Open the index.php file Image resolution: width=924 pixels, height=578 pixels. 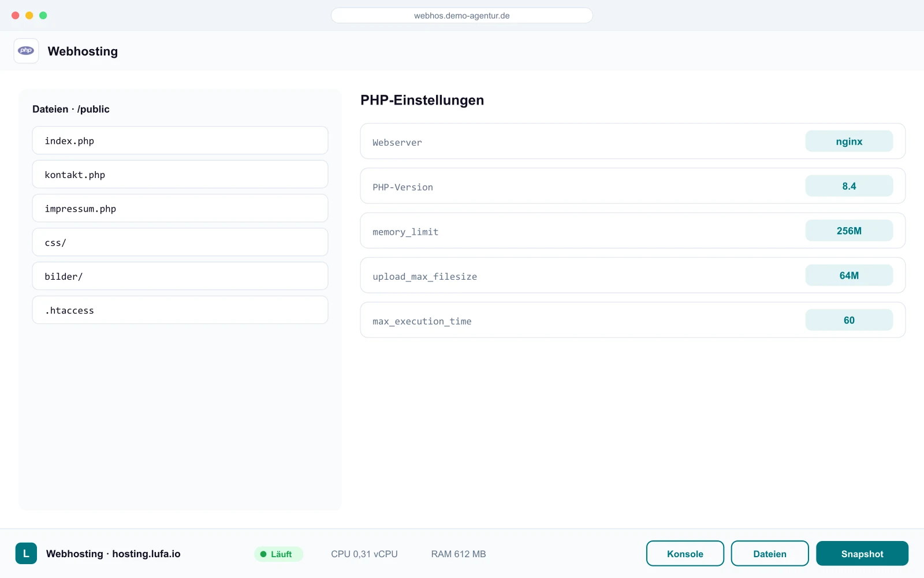click(x=180, y=140)
